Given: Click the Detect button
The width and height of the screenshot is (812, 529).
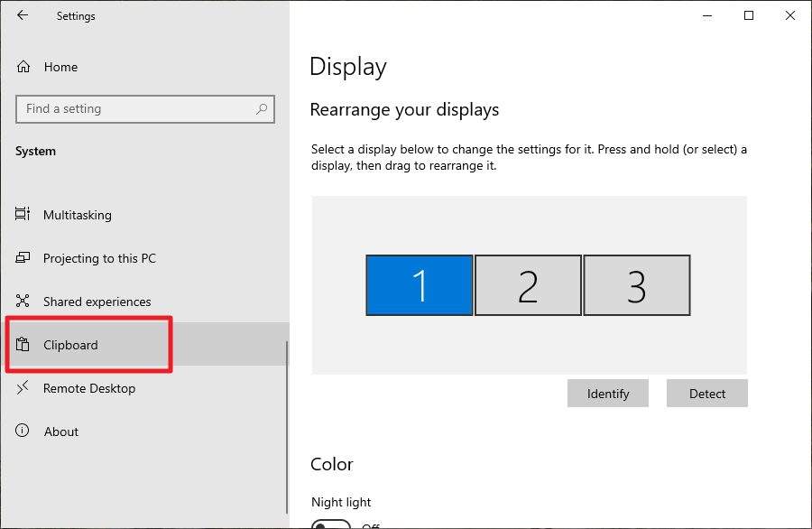Looking at the screenshot, I should click(706, 393).
